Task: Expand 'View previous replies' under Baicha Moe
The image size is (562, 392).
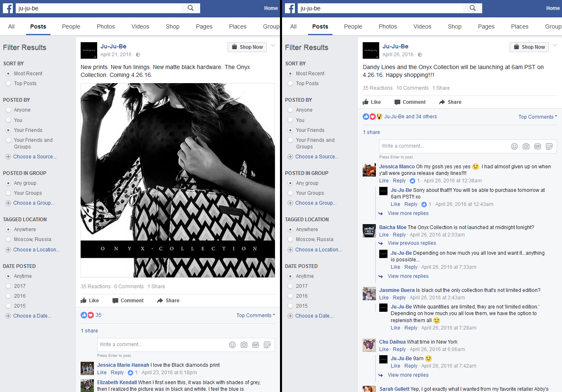Action: click(412, 243)
